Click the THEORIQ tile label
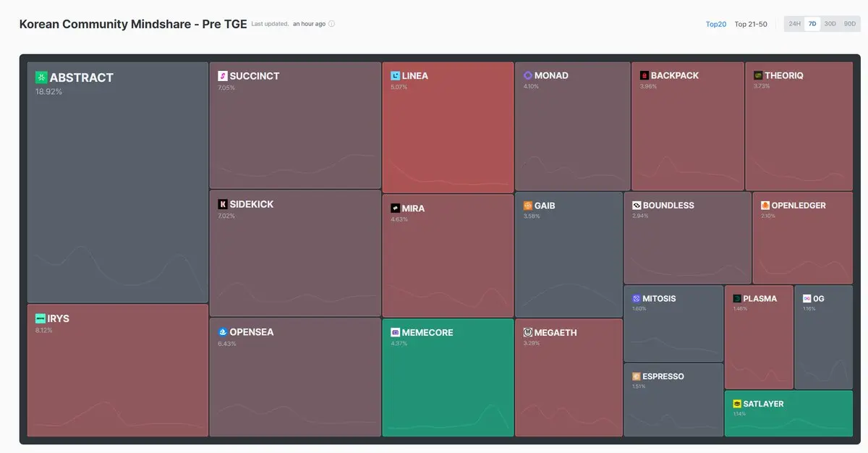The height and width of the screenshot is (453, 868). (x=784, y=75)
